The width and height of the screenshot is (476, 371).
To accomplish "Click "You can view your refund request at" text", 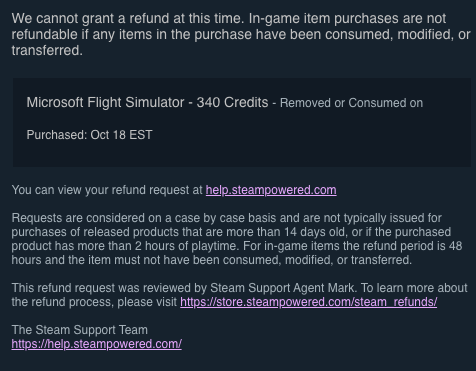I will pyautogui.click(x=107, y=190).
